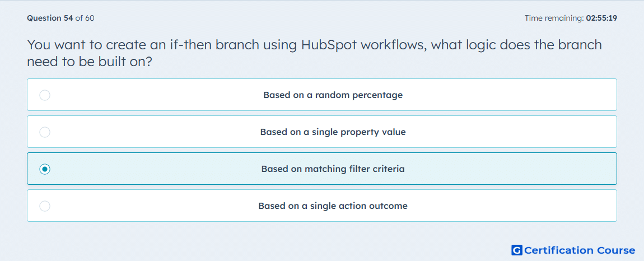The image size is (644, 261).
Task: Click the "Question 54" counter label
Action: coord(50,18)
